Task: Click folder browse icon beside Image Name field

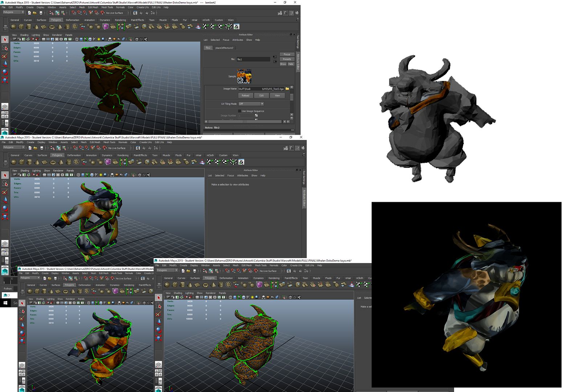Action: point(287,89)
